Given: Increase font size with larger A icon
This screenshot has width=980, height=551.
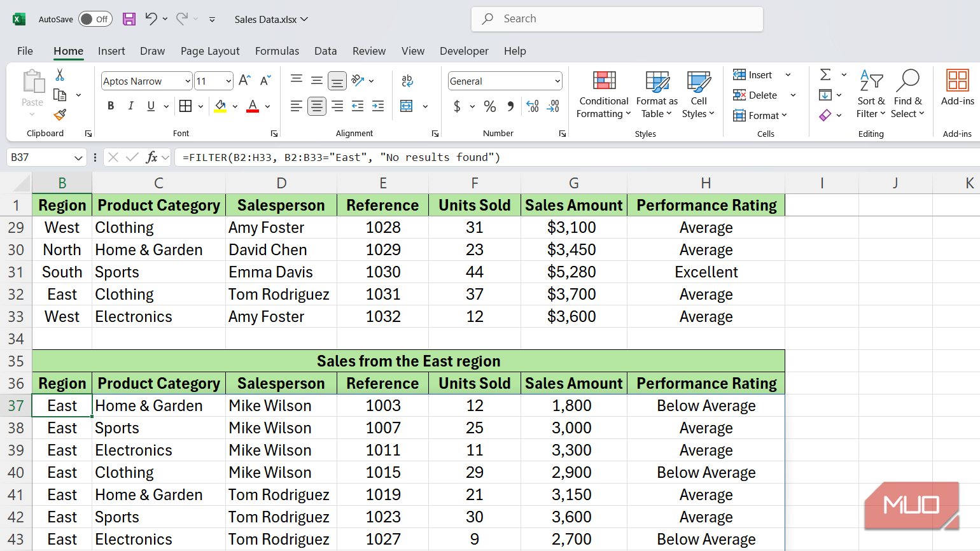Looking at the screenshot, I should coord(244,80).
